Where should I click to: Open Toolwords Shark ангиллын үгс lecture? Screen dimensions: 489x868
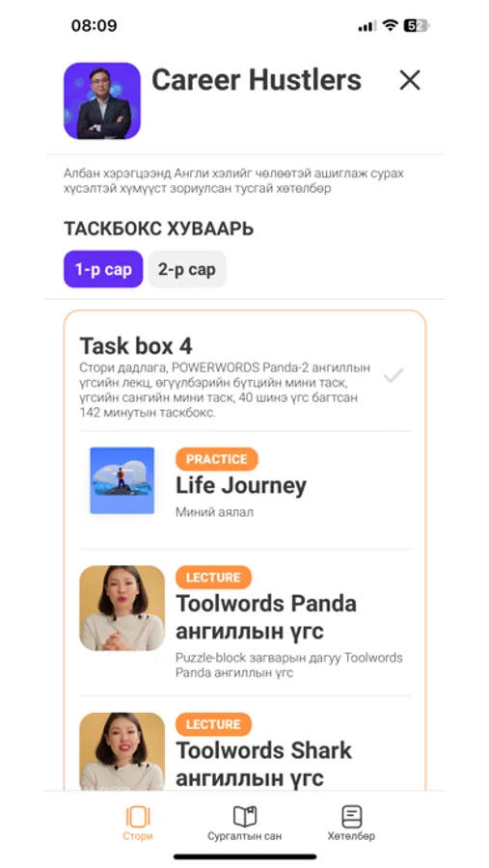(263, 765)
